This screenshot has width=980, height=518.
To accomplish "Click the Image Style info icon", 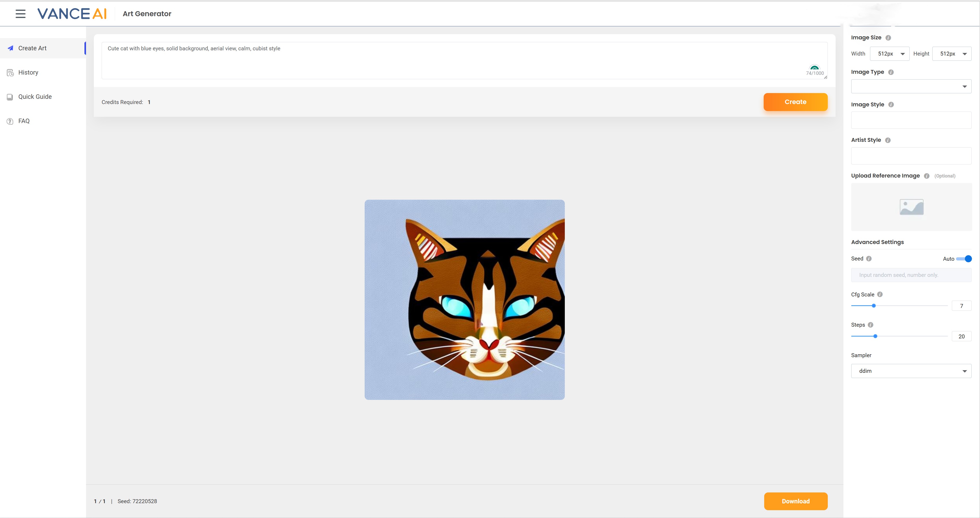I will point(891,105).
